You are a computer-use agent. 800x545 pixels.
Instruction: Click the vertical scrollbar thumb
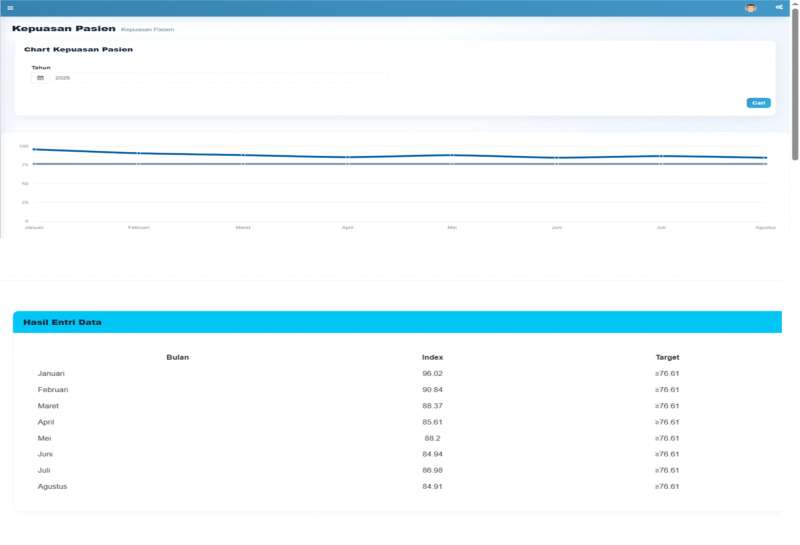coord(795,84)
